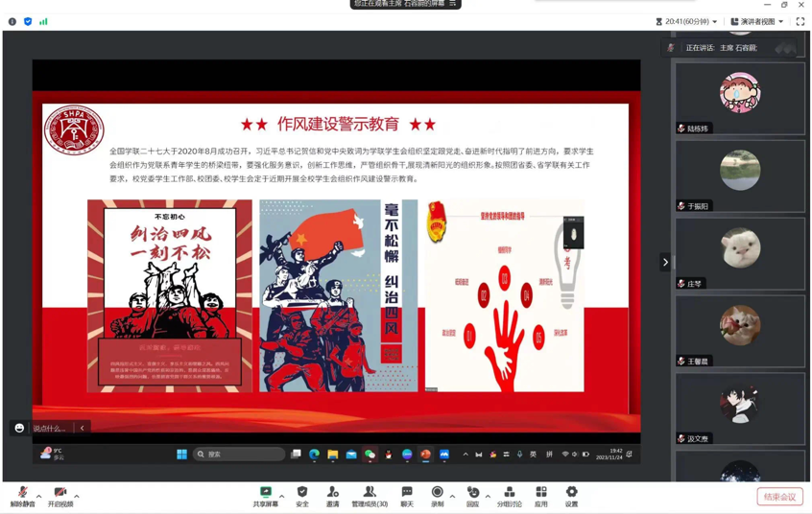
Task: Open the 演讲者视图 view dropdown
Action: [757, 21]
